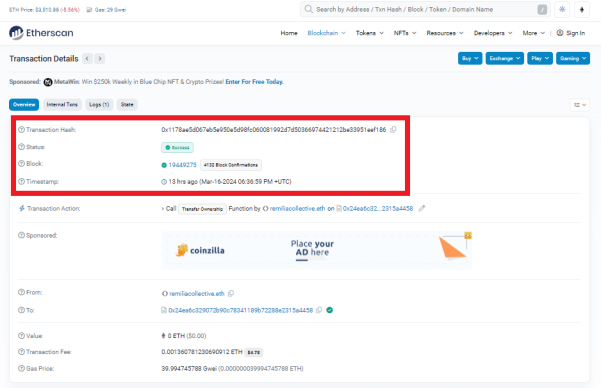Go to next transaction arrow

100,59
